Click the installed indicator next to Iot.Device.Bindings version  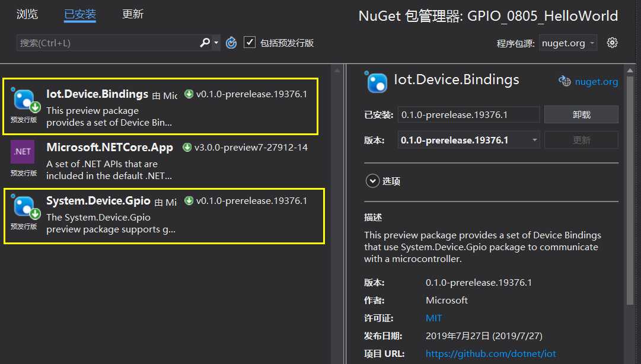[x=189, y=94]
